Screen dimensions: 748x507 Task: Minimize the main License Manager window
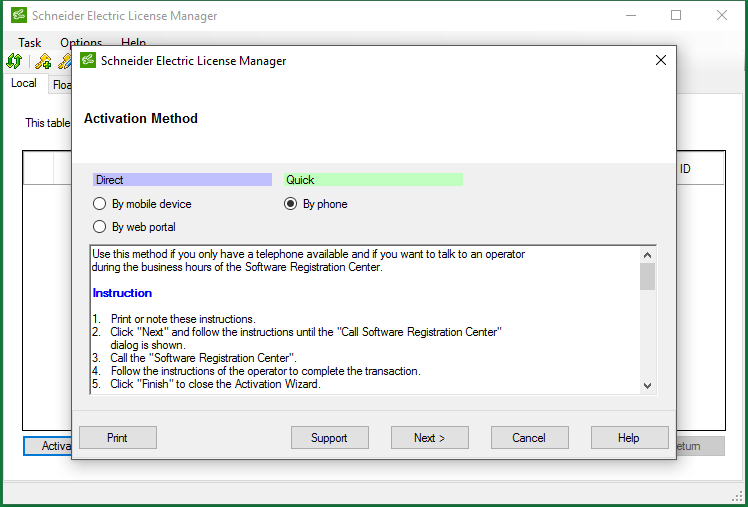(x=631, y=15)
